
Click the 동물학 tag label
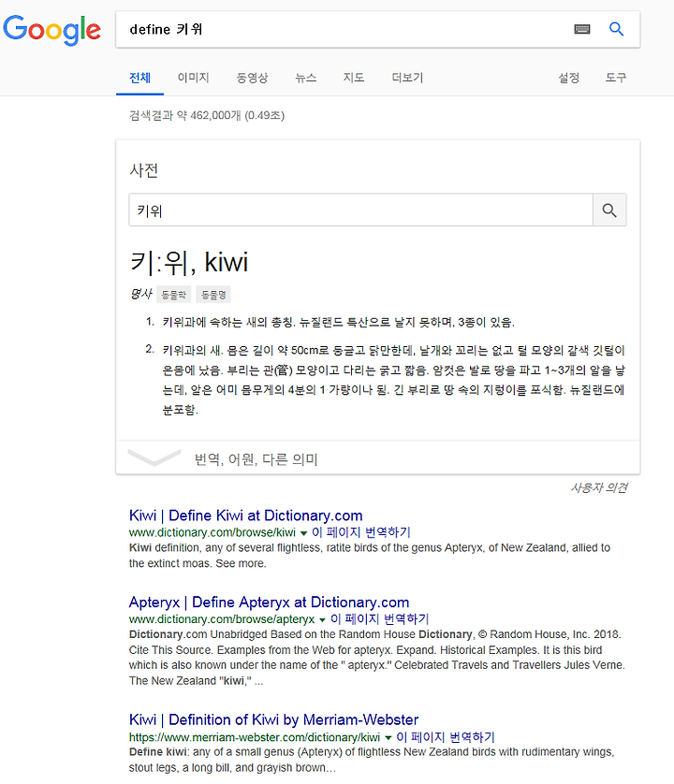(173, 295)
